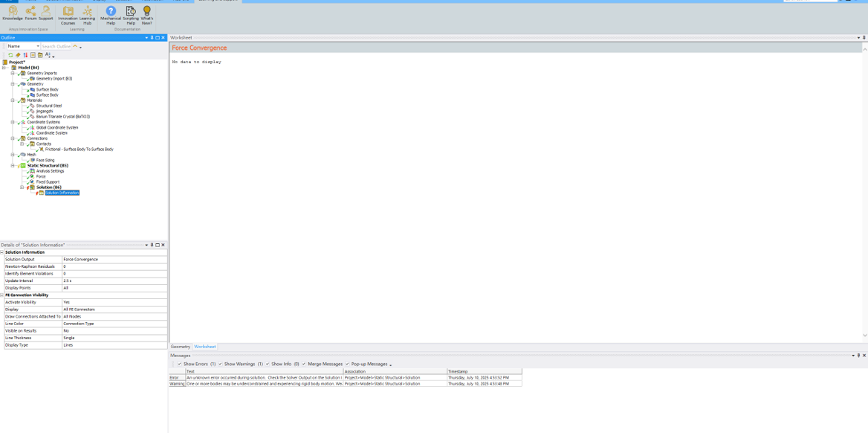Toggle Merge Messages checkbox

click(x=304, y=364)
